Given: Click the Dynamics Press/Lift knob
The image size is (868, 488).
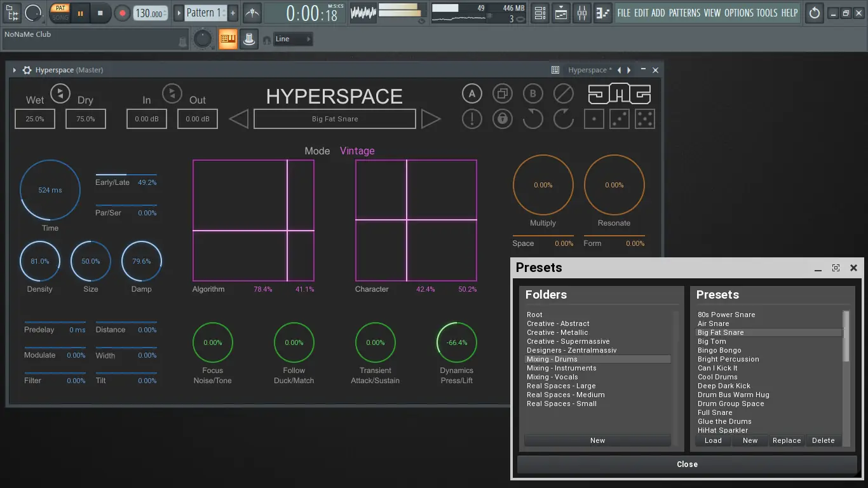Looking at the screenshot, I should [456, 342].
